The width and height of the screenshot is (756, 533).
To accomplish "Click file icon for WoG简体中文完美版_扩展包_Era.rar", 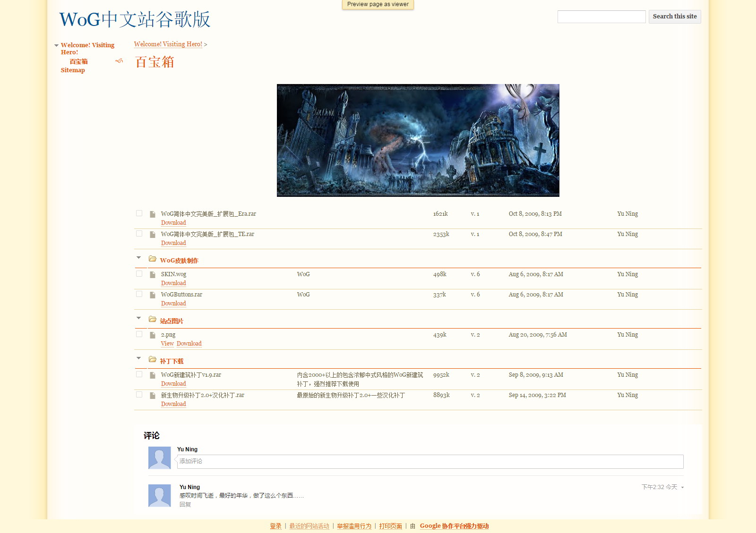I will [153, 214].
